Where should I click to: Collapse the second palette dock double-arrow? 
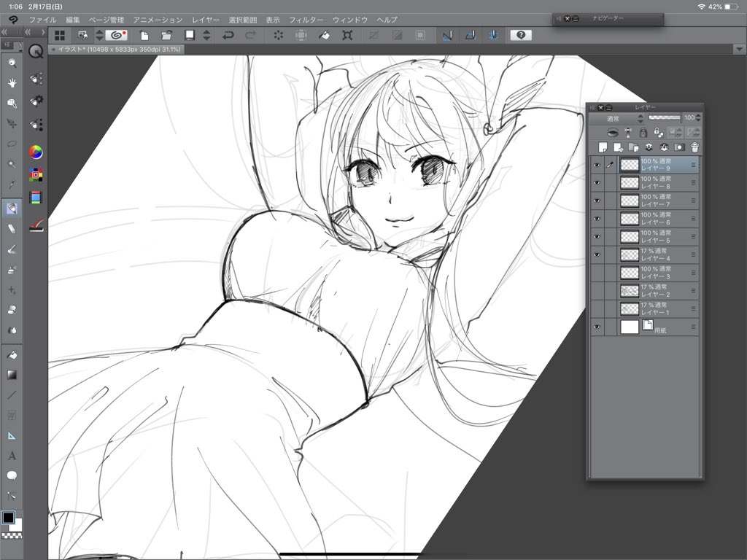click(x=28, y=32)
